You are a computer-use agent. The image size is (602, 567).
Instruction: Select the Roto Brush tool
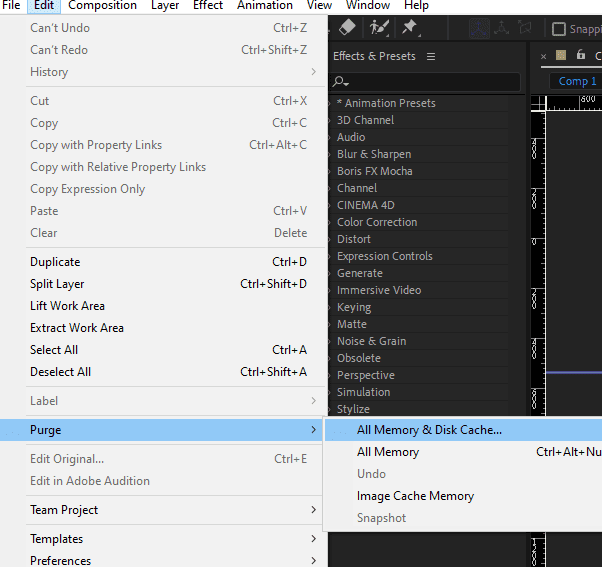coord(378,28)
